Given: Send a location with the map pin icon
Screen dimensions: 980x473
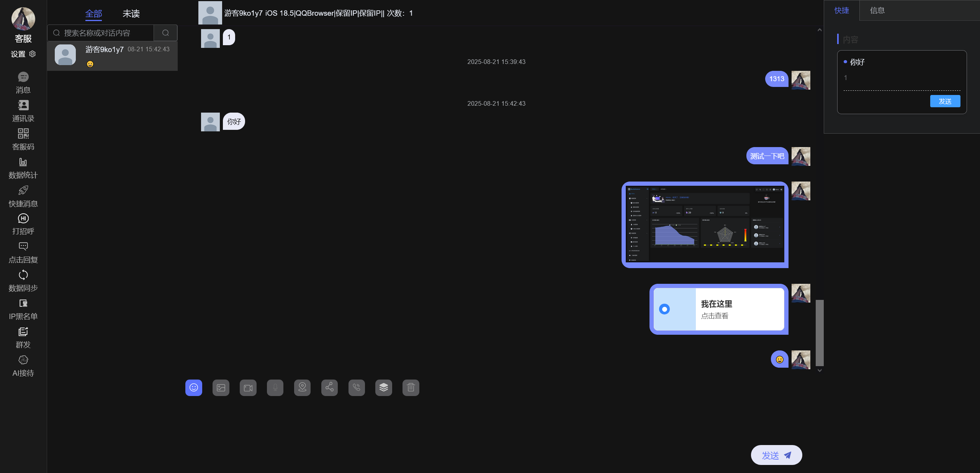Looking at the screenshot, I should pos(302,388).
